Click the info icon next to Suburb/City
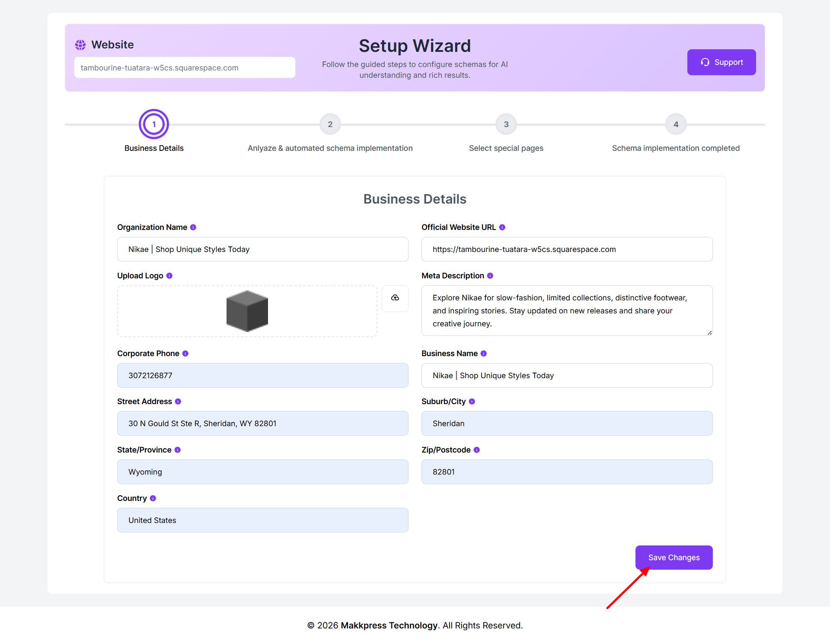This screenshot has width=830, height=644. pos(472,402)
